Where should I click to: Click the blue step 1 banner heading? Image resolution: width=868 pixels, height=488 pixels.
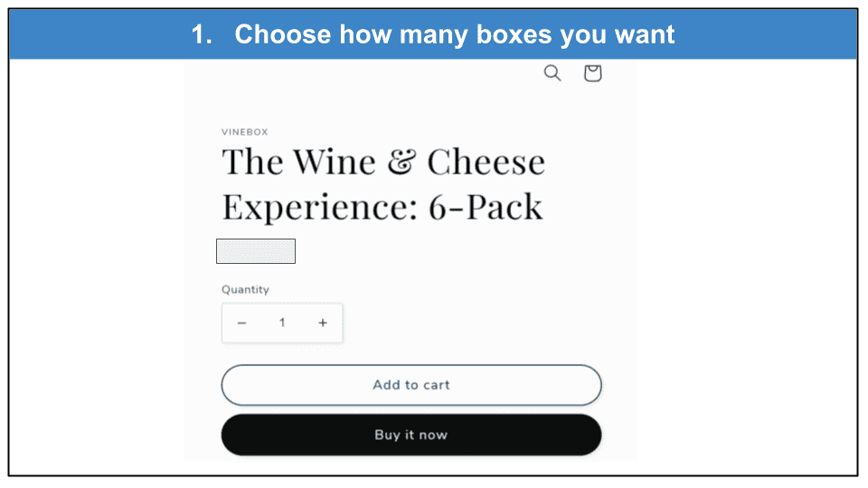click(x=433, y=34)
